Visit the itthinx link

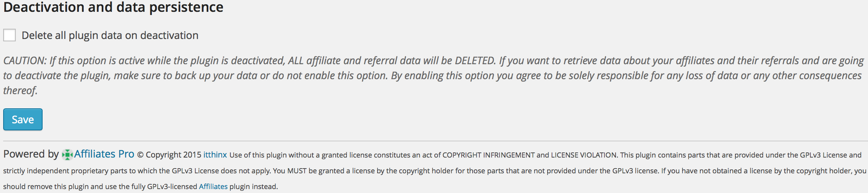coord(215,155)
